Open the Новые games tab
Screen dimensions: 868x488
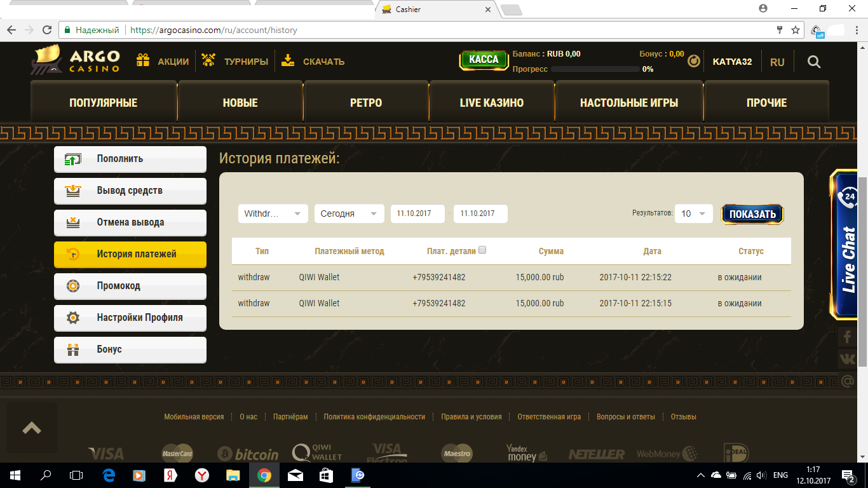(x=240, y=102)
